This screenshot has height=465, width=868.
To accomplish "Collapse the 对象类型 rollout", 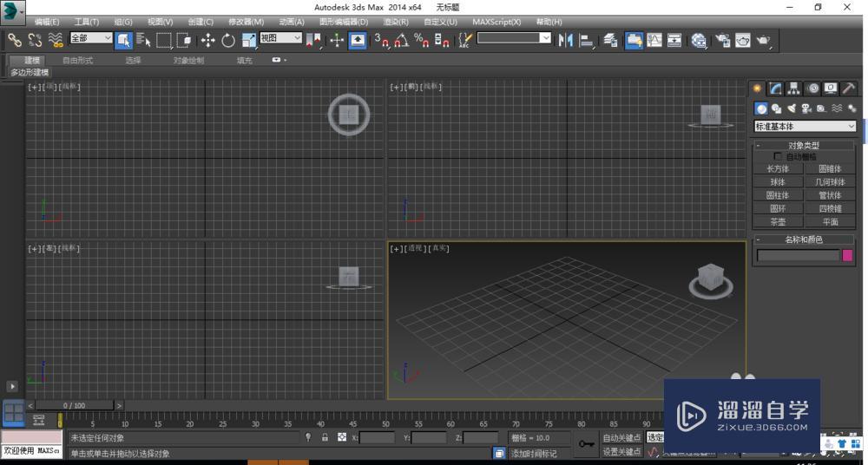I will pyautogui.click(x=804, y=146).
